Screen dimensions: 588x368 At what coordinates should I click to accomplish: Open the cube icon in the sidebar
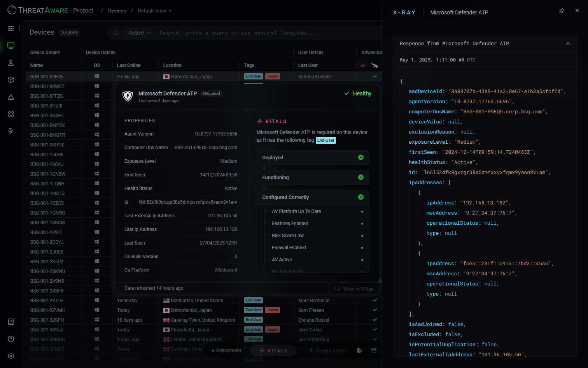[11, 80]
